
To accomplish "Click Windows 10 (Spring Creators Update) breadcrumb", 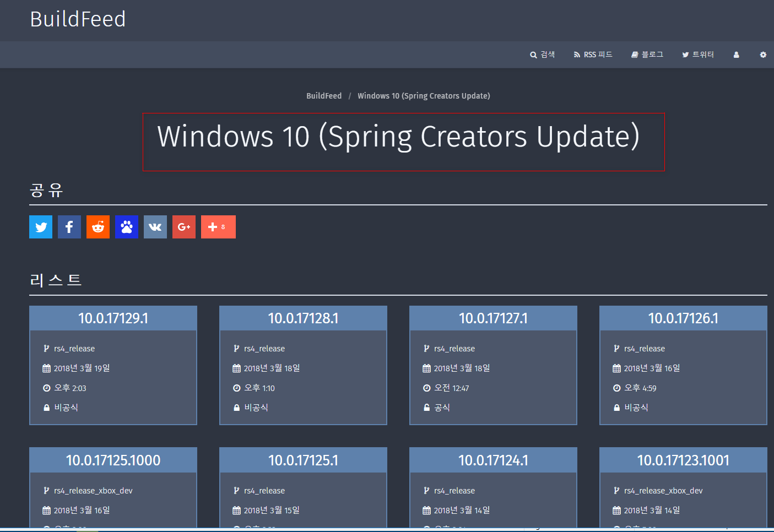I will 424,96.
